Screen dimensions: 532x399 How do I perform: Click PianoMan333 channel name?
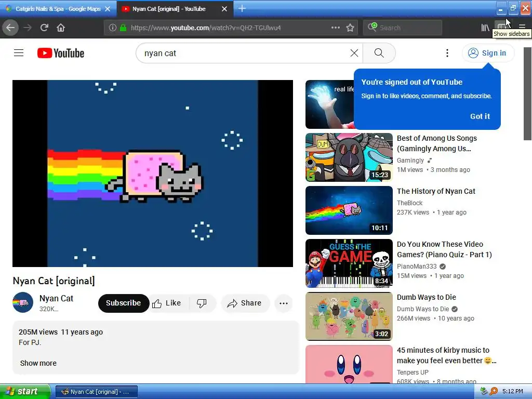coord(417,267)
